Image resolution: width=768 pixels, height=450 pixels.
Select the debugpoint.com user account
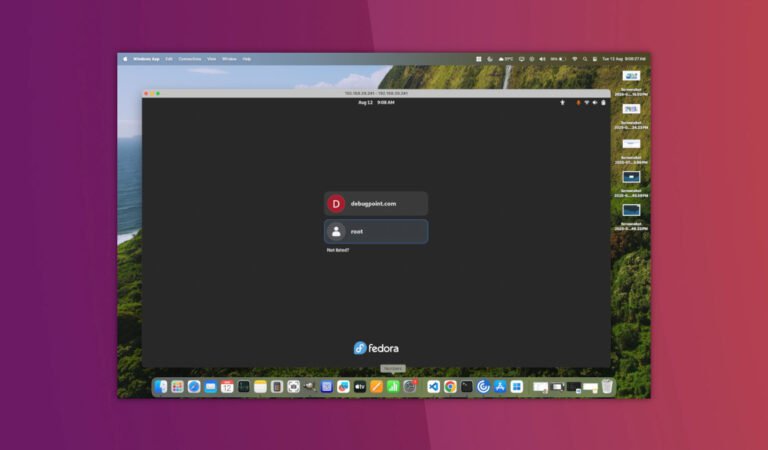pos(376,204)
